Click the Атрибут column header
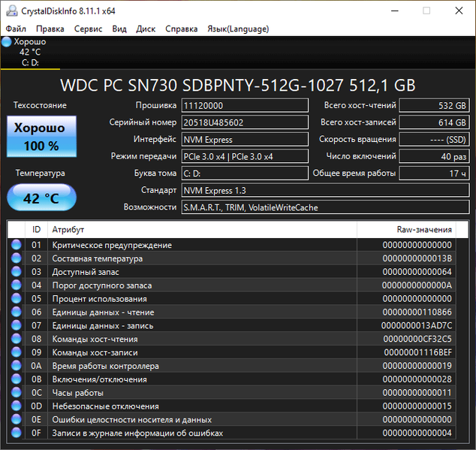Viewport: 476px width, 450px height. 202,229
